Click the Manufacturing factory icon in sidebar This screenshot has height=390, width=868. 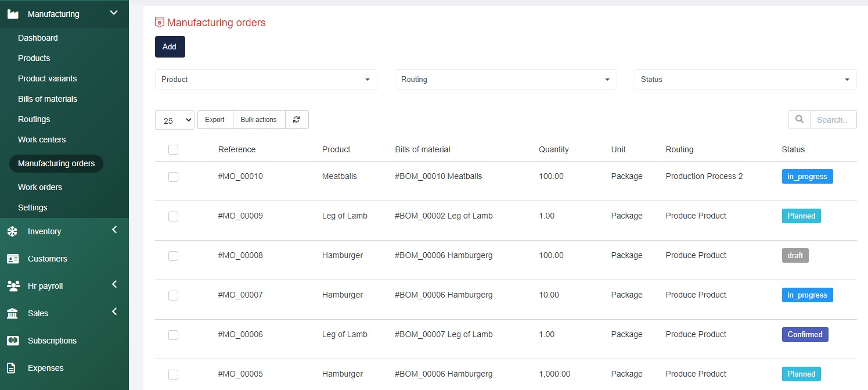13,14
